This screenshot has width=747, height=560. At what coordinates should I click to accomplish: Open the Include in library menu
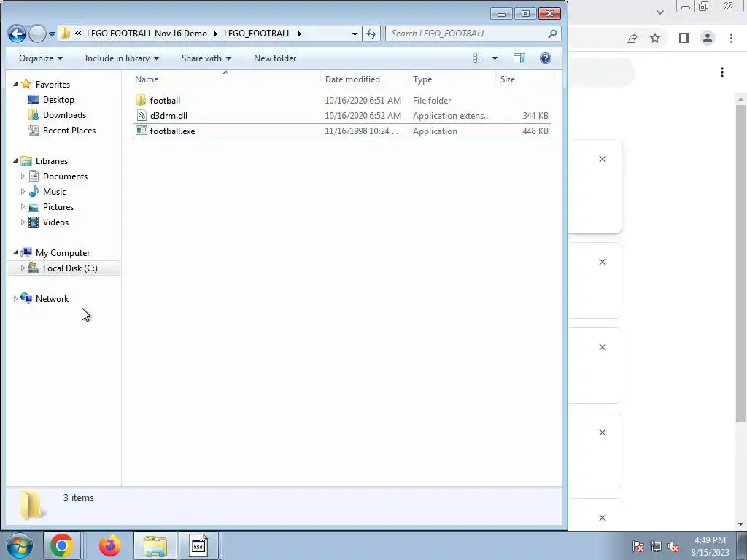pyautogui.click(x=122, y=58)
